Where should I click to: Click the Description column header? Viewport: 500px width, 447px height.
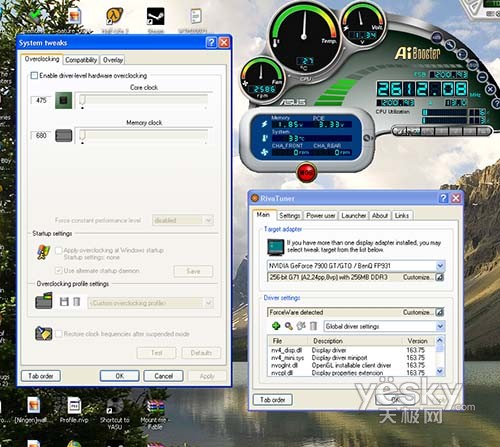tap(355, 341)
